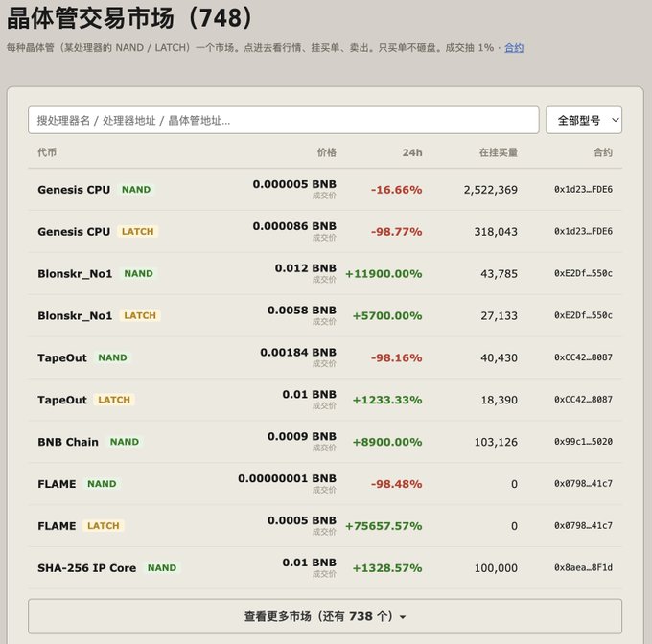Viewport: 652px width, 644px height.
Task: Click the 晶体管交易市场 (748) page title
Action: 129,18
